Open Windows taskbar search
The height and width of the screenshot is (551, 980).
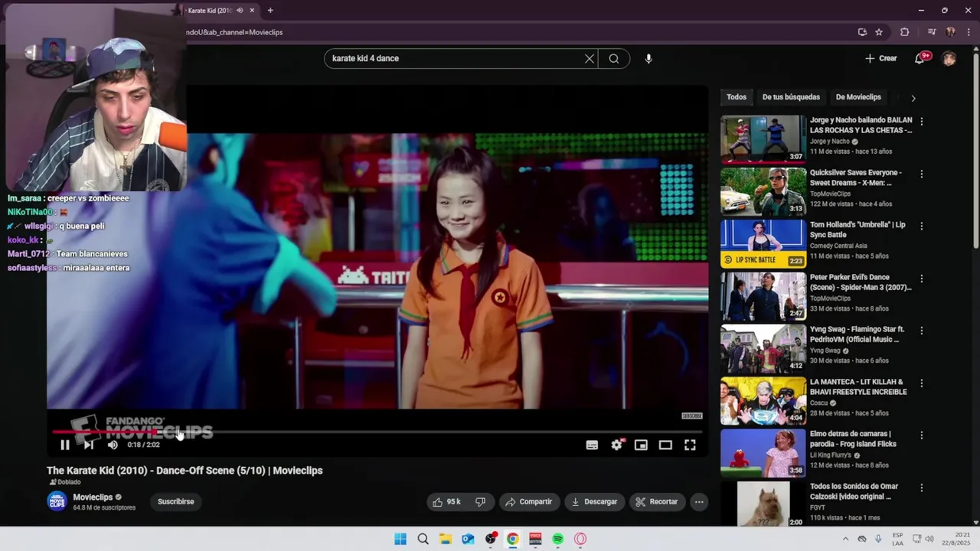pyautogui.click(x=423, y=539)
